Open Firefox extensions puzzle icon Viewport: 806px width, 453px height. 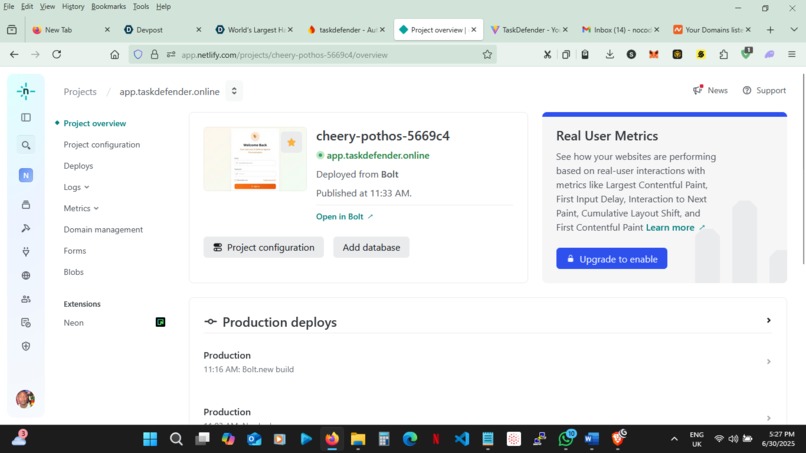coord(724,55)
